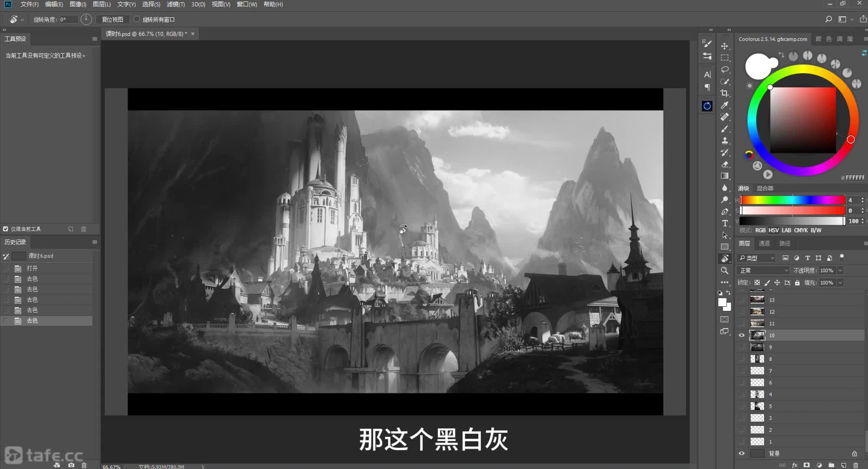This screenshot has width=868, height=469.
Task: Create a new group folder icon
Action: pyautogui.click(x=831, y=465)
